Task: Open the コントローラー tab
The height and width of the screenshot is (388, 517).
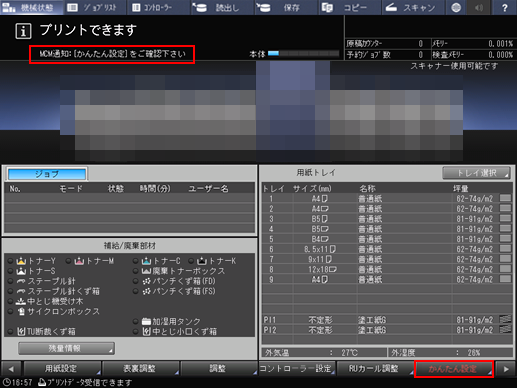Action: [159, 7]
